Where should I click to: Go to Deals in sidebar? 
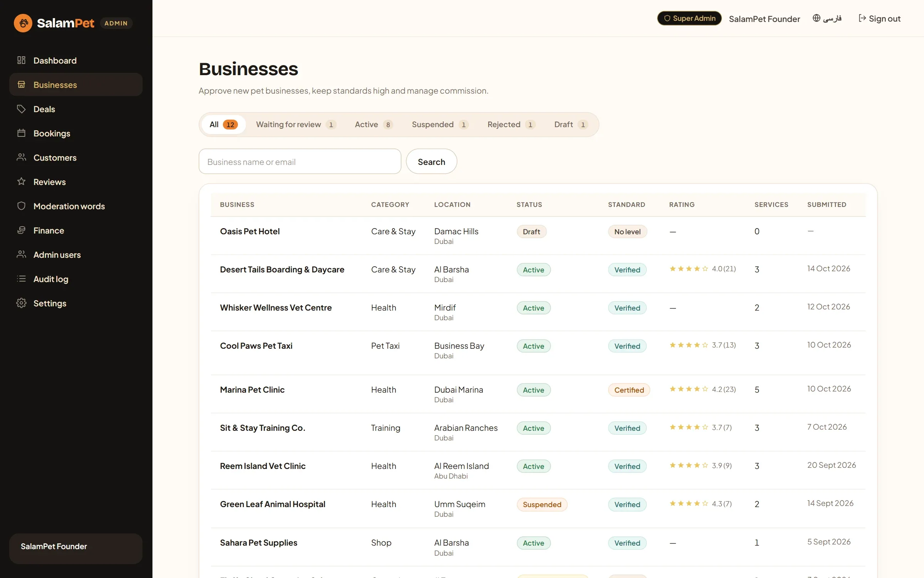point(76,109)
